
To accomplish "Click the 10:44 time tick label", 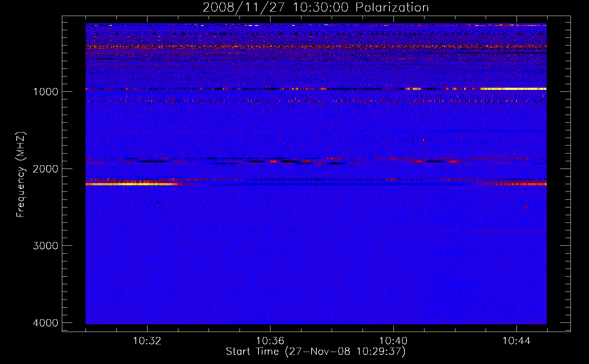I will [x=517, y=341].
